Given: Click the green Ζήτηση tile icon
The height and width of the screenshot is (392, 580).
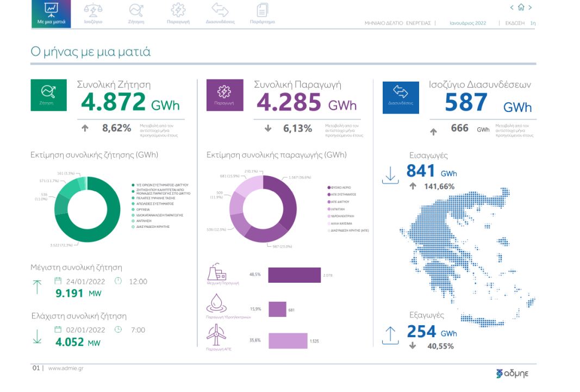Looking at the screenshot, I should coord(48,95).
